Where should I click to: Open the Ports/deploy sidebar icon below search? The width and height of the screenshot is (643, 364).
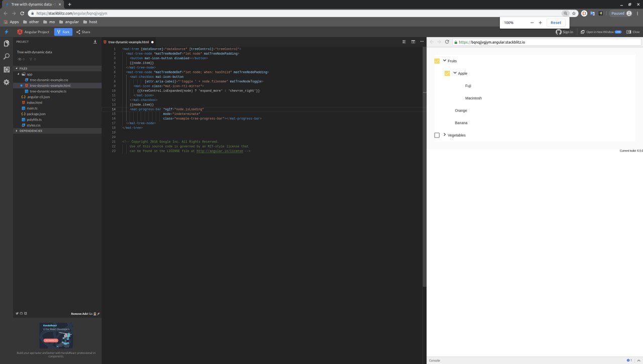click(x=7, y=69)
